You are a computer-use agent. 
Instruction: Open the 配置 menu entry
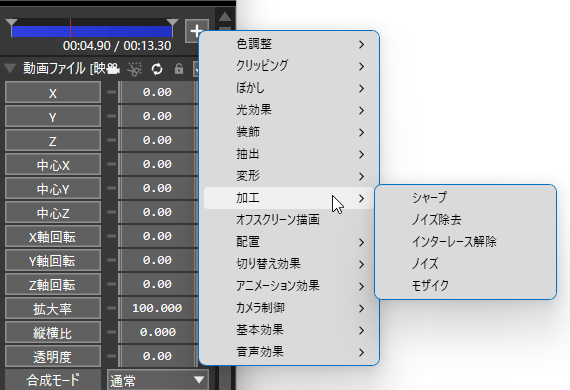(x=289, y=242)
